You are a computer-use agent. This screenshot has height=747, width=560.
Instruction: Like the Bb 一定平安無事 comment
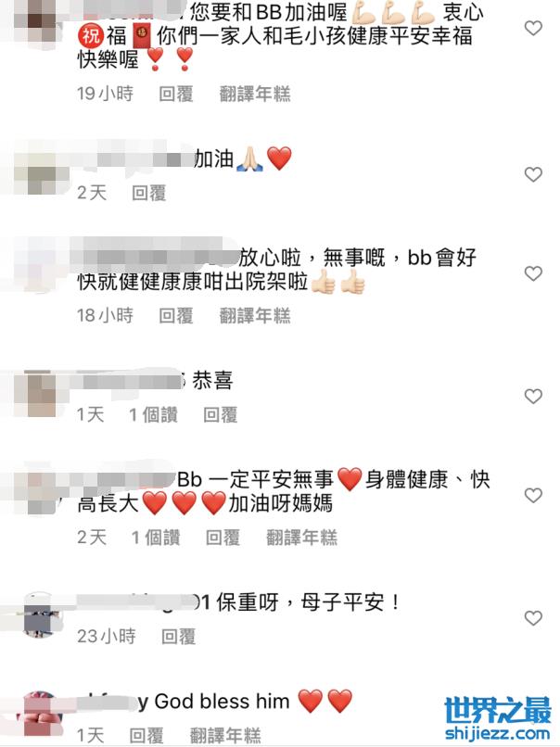(533, 496)
